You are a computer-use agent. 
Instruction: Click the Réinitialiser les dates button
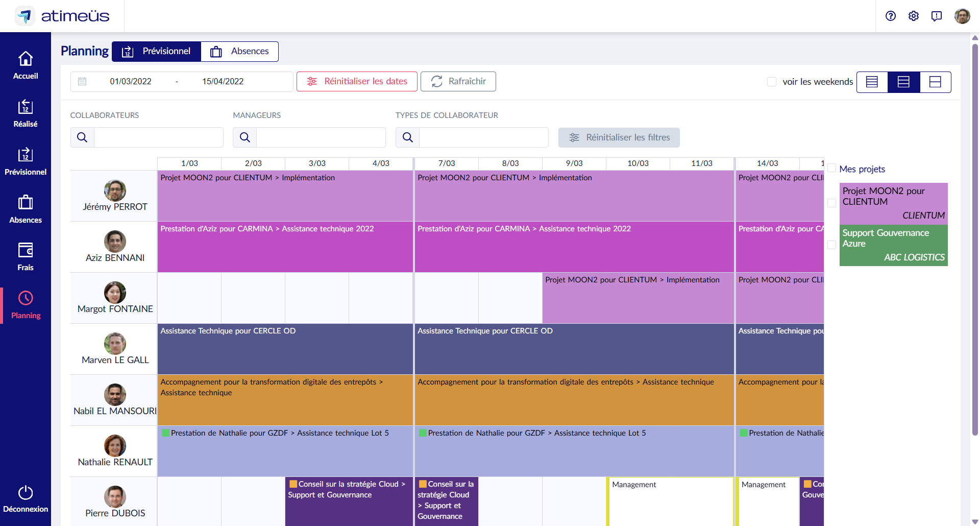[x=356, y=81]
